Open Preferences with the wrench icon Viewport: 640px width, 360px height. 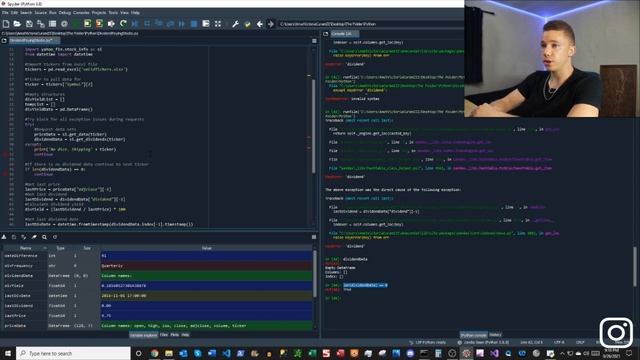click(x=236, y=24)
